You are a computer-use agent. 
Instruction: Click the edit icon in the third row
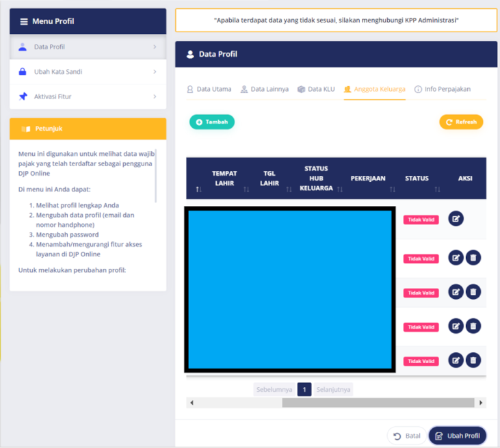point(456,292)
